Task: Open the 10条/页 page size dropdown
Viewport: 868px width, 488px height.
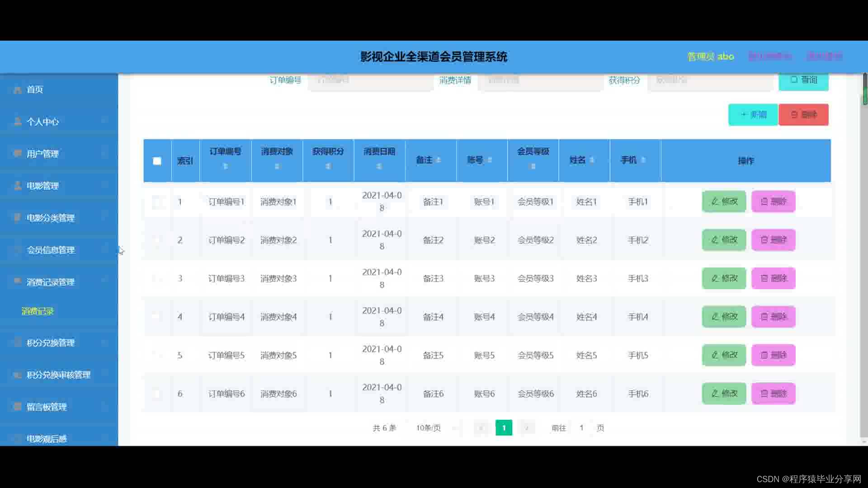Action: click(428, 428)
